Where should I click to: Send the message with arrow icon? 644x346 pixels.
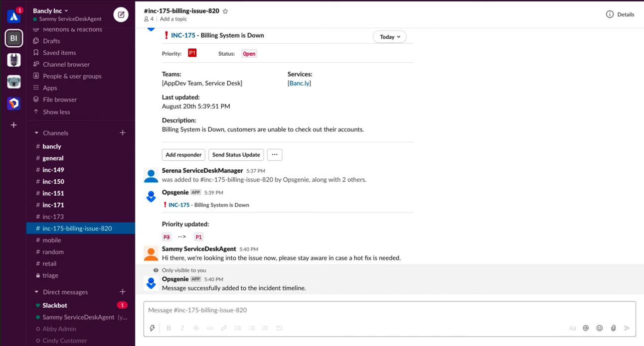[627, 328]
